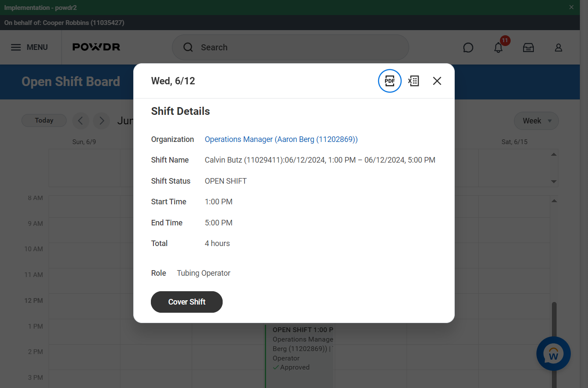Image resolution: width=588 pixels, height=388 pixels.
Task: Click the Open Shift Board heading
Action: pyautogui.click(x=71, y=82)
